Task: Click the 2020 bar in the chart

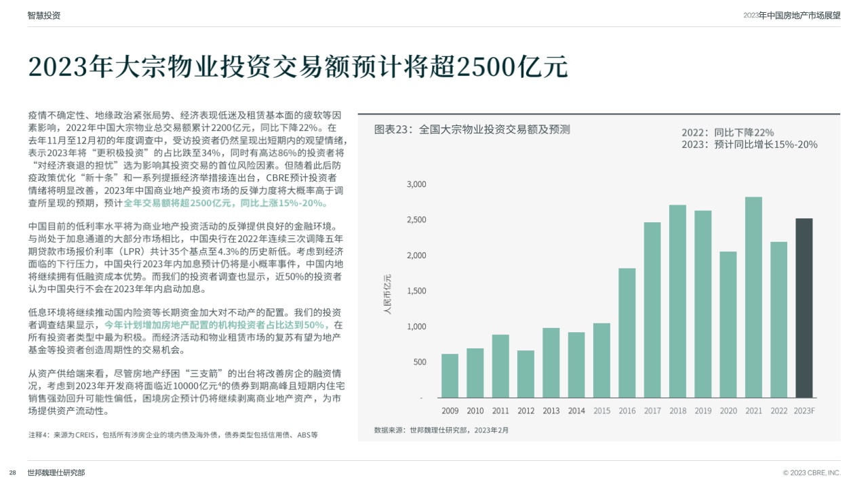Action: (x=728, y=324)
